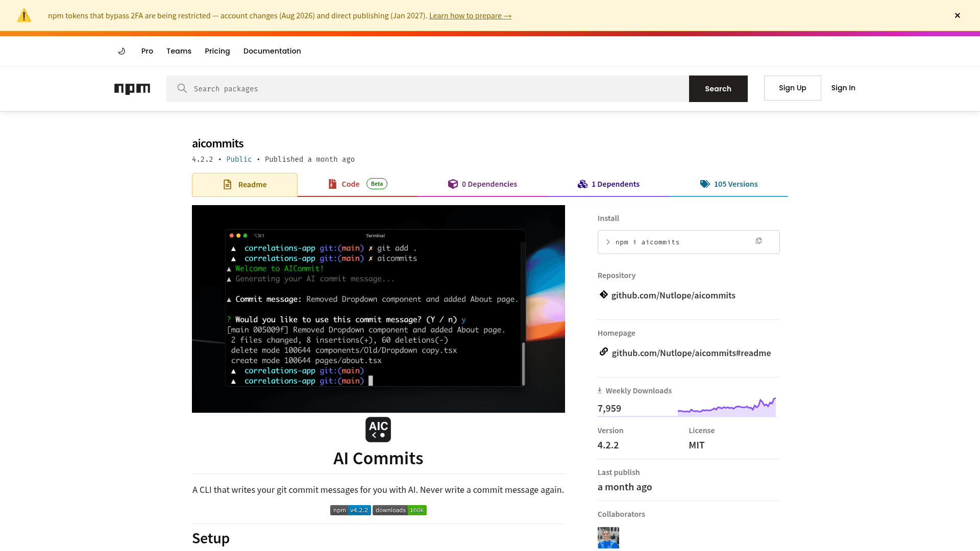
Task: Click the npm logo
Action: 132,89
